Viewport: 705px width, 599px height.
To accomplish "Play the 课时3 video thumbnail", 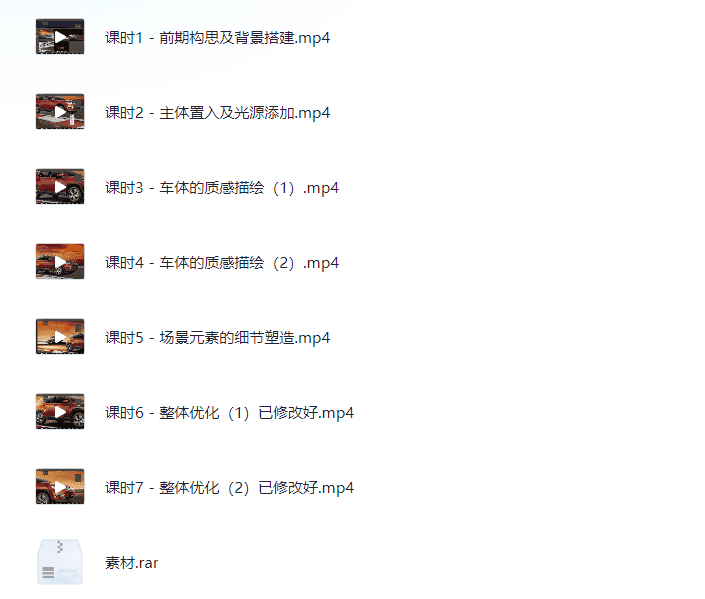I will pyautogui.click(x=60, y=187).
